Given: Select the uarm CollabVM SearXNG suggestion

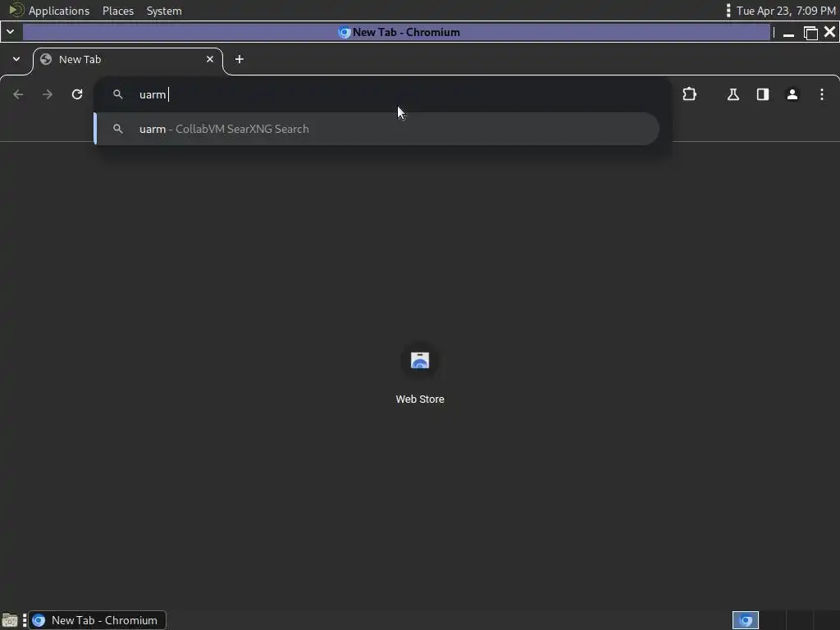Looking at the screenshot, I should (x=376, y=129).
